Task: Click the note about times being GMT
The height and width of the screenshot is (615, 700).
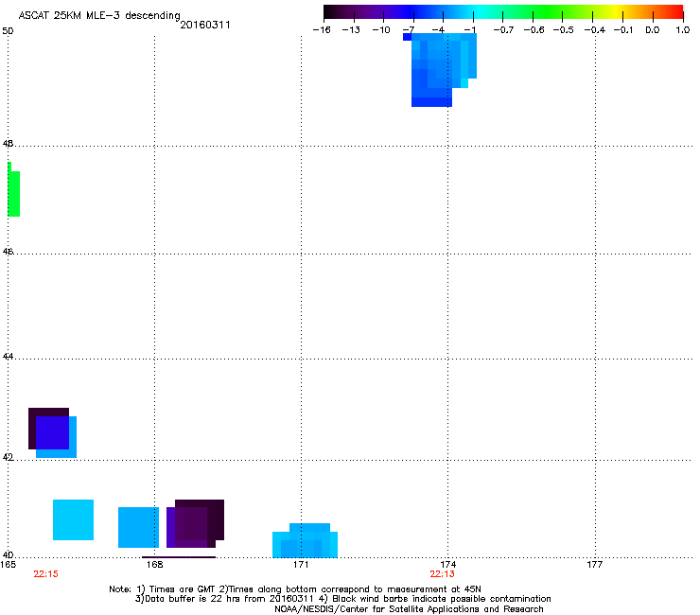Action: [294, 589]
